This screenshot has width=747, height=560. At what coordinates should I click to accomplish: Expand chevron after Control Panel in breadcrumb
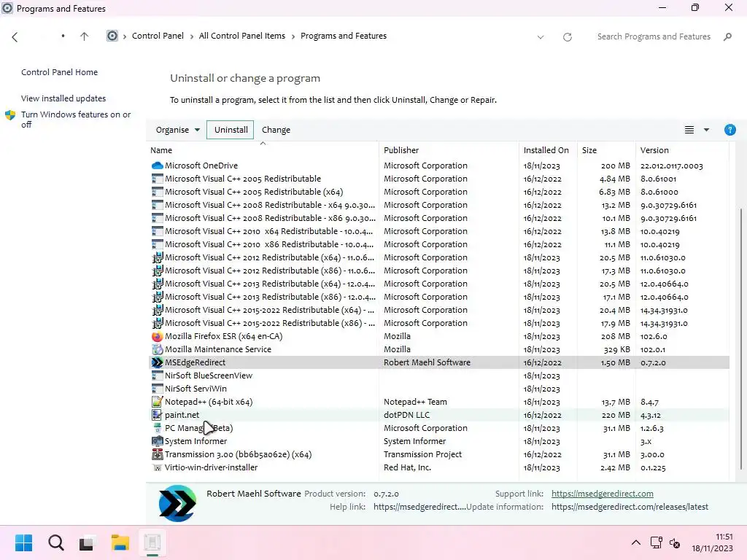click(192, 36)
